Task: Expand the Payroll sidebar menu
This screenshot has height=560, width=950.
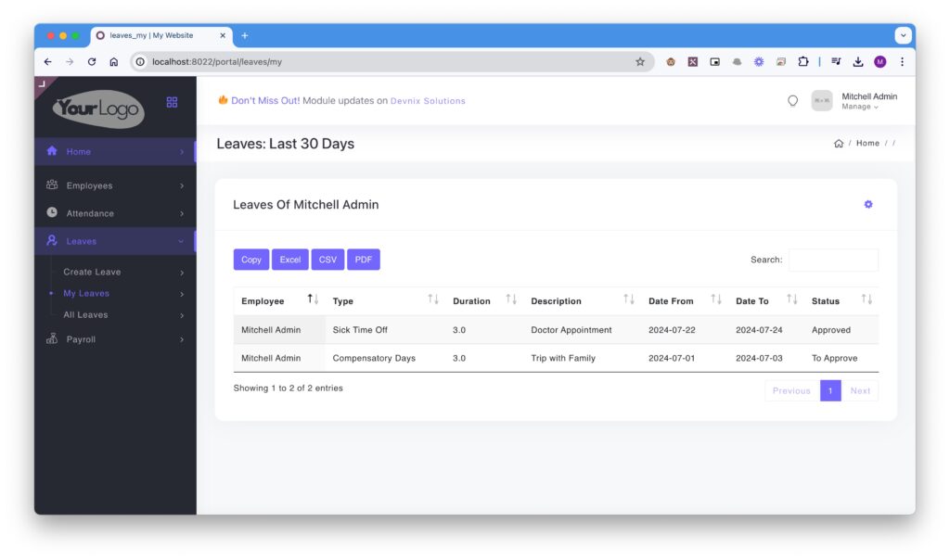Action: 115,339
